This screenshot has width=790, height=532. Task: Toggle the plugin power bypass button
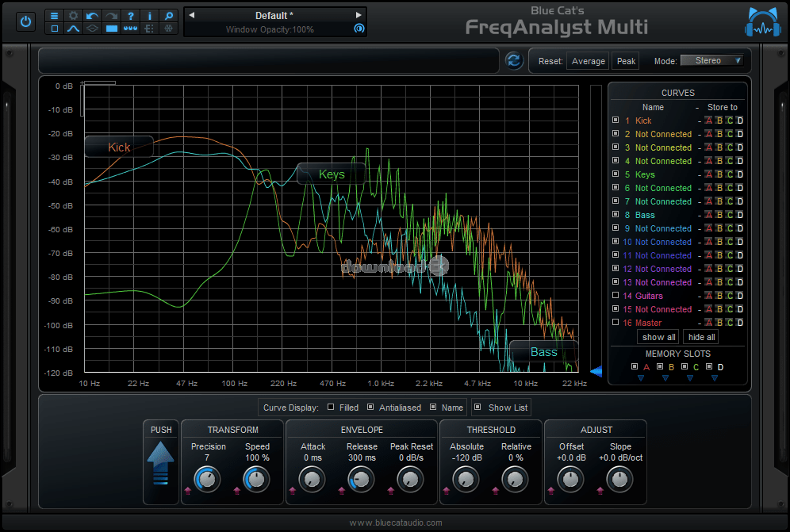pyautogui.click(x=25, y=22)
